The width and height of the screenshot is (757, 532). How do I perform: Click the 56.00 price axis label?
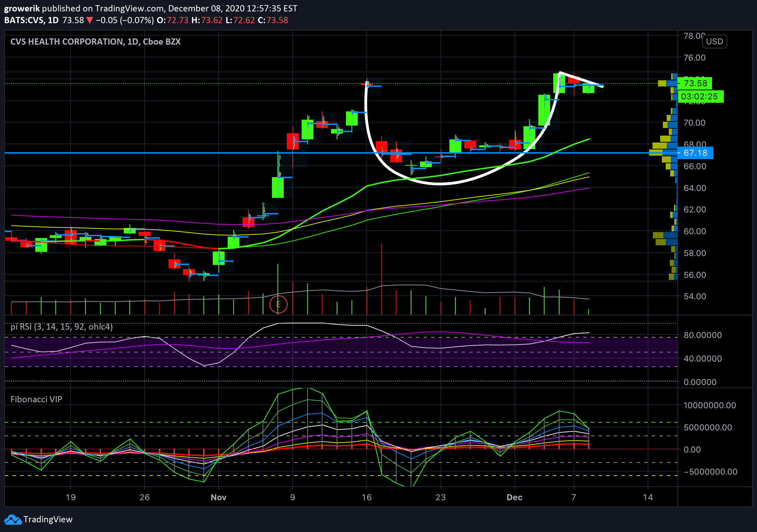694,275
